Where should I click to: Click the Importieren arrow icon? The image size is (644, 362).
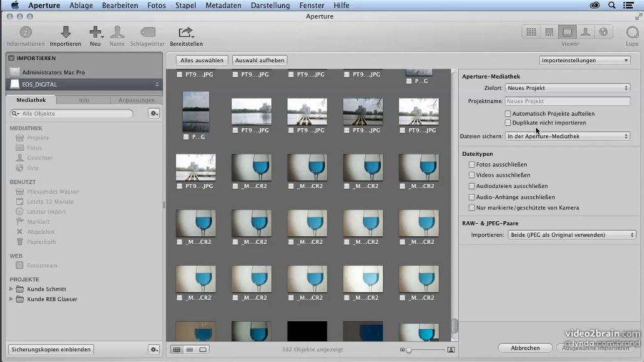click(x=66, y=32)
